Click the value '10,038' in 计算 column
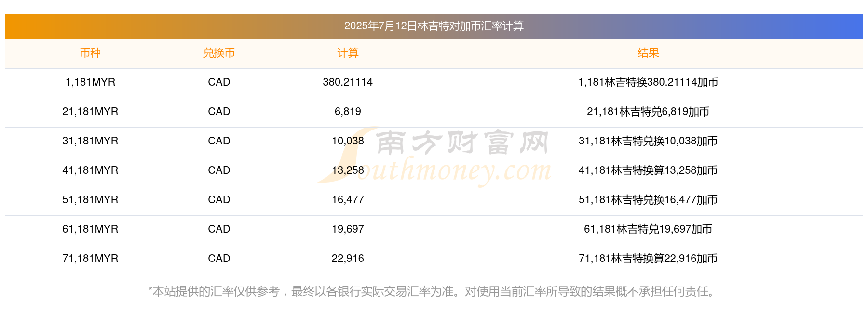This screenshot has height=313, width=868. tap(348, 141)
